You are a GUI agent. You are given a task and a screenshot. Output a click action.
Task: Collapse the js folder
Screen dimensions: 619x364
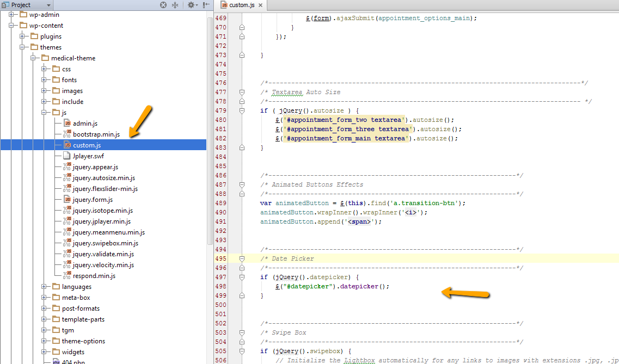tap(44, 113)
